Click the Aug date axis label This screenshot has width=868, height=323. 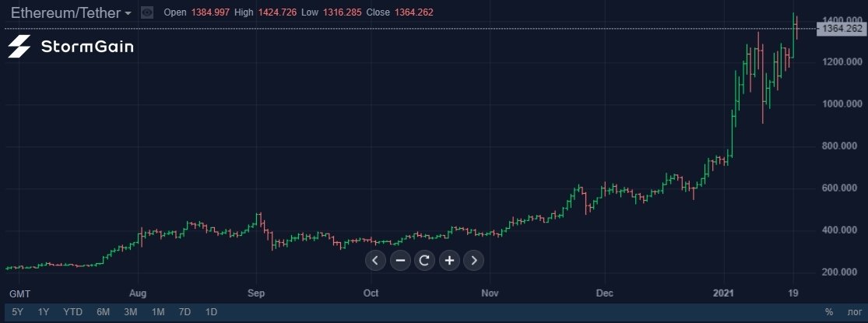tap(139, 293)
